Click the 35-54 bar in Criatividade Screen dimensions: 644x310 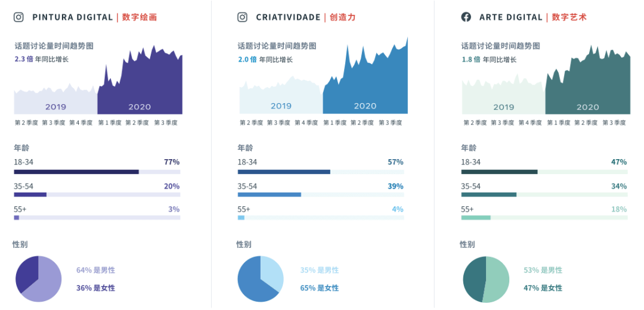[x=321, y=194]
